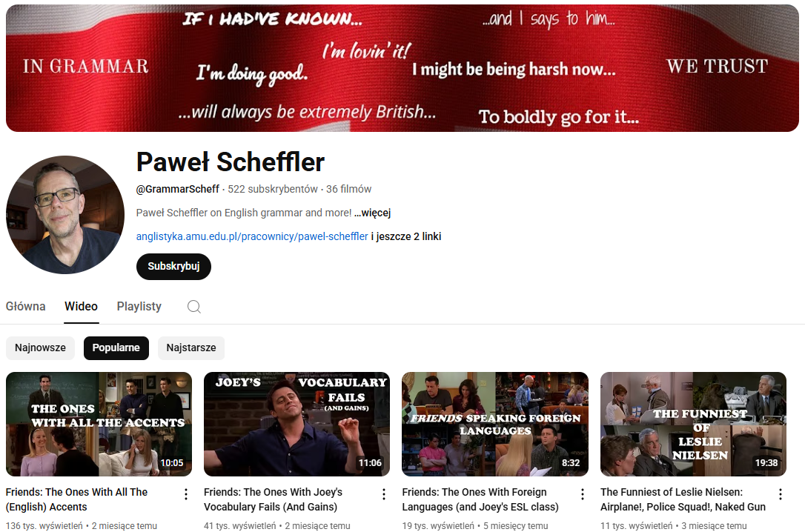Open the Wideo tab
Image resolution: width=805 pixels, height=532 pixels.
tap(81, 306)
